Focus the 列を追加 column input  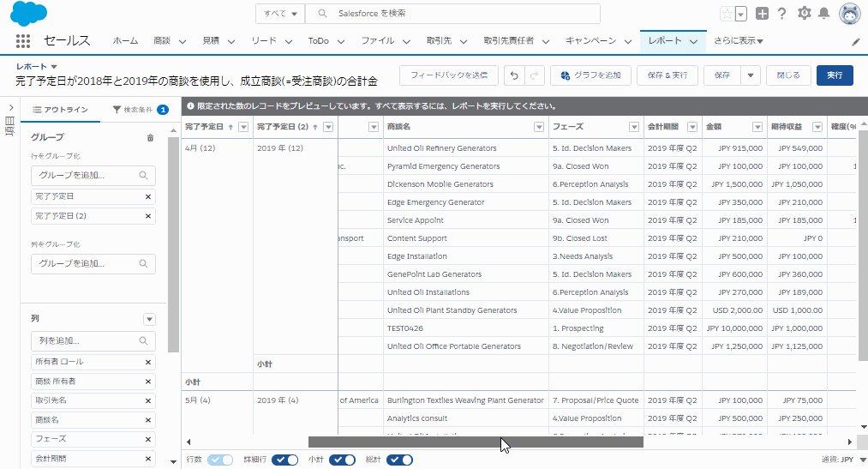click(93, 341)
